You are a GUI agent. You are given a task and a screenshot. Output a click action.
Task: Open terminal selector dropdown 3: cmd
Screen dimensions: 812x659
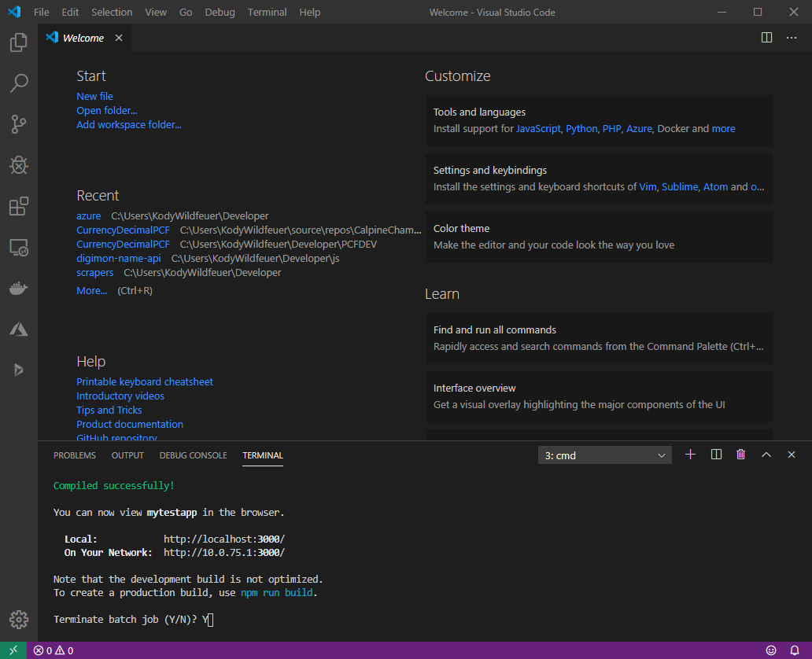605,455
